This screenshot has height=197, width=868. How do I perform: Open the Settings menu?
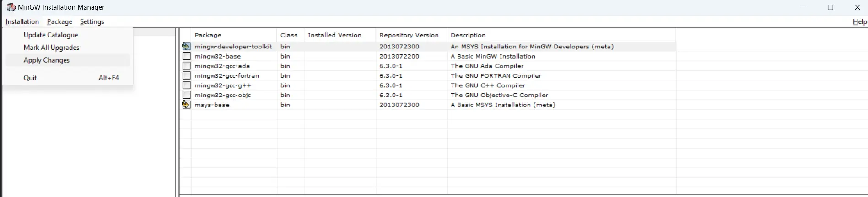pyautogui.click(x=92, y=21)
